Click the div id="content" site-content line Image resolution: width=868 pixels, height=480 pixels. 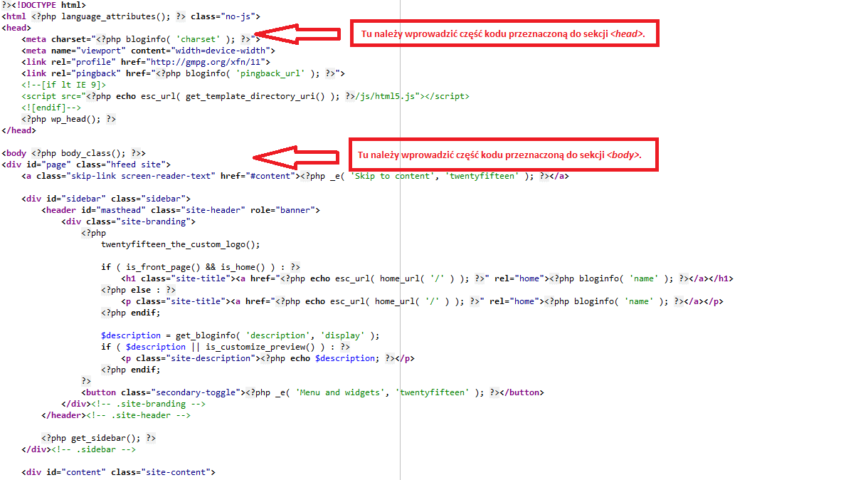point(118,472)
